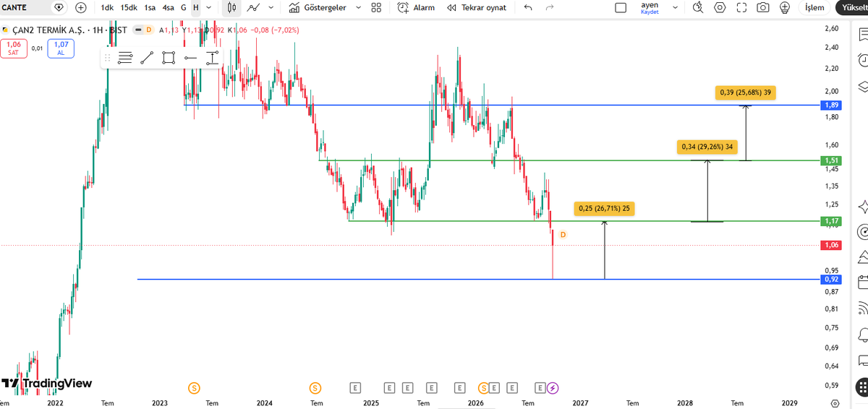Take a chart snapshot with camera icon
This screenshot has height=409, width=868.
pos(762,8)
